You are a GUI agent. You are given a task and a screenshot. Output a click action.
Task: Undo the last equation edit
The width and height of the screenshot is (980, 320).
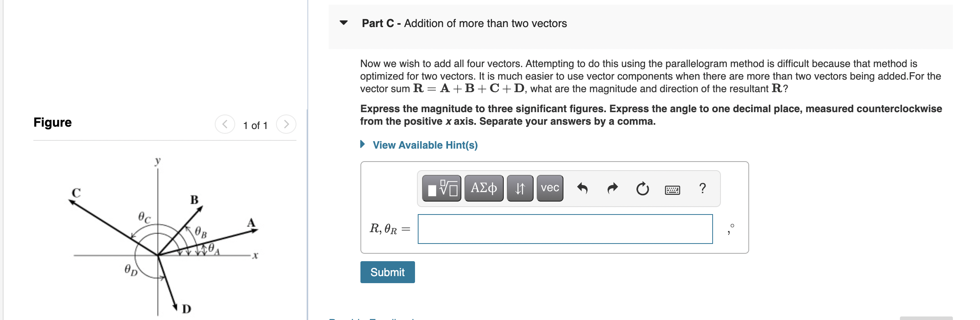pyautogui.click(x=582, y=189)
